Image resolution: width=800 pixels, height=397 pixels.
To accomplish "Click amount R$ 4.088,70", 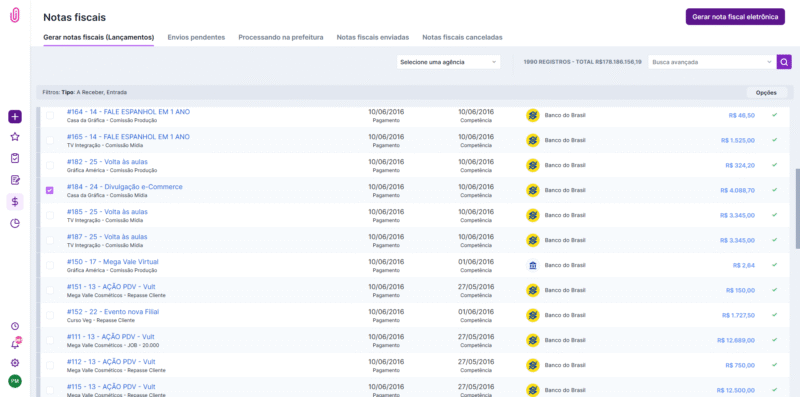I will (x=737, y=190).
